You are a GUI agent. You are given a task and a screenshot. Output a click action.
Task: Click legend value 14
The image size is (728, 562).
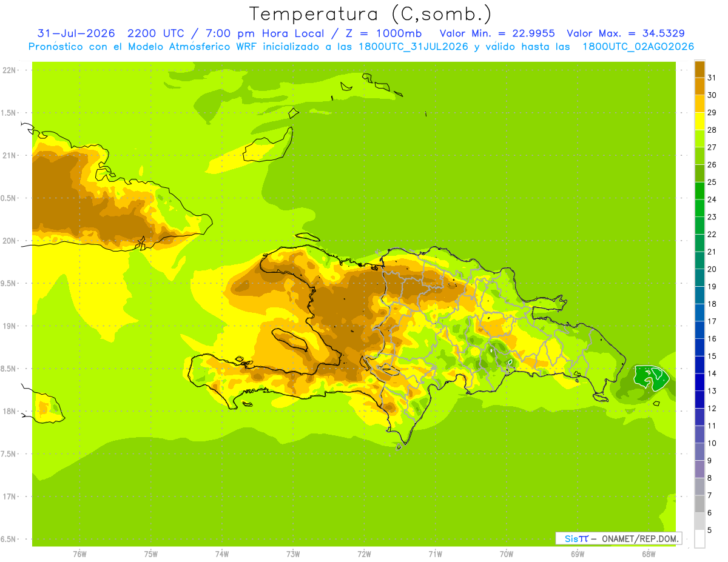point(712,373)
